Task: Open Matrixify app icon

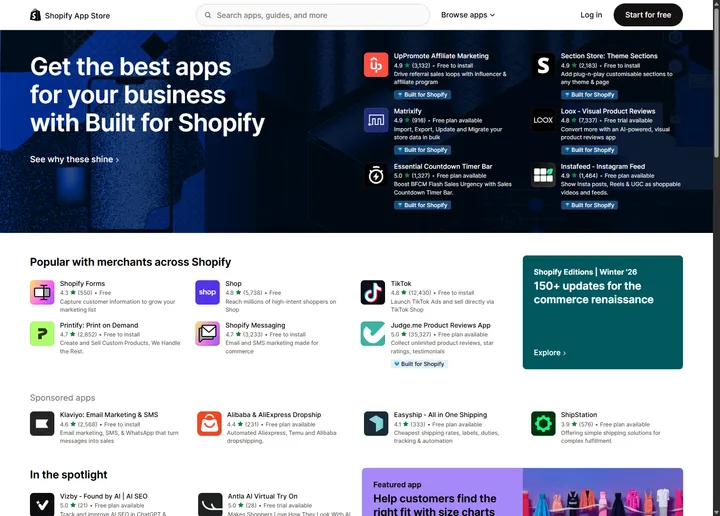Action: tap(376, 120)
